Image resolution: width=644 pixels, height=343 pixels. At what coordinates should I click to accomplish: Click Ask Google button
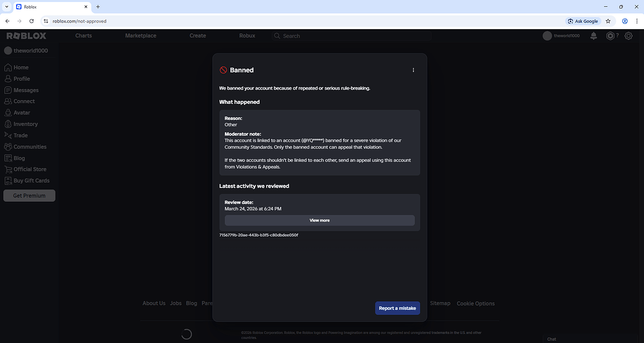pyautogui.click(x=583, y=21)
